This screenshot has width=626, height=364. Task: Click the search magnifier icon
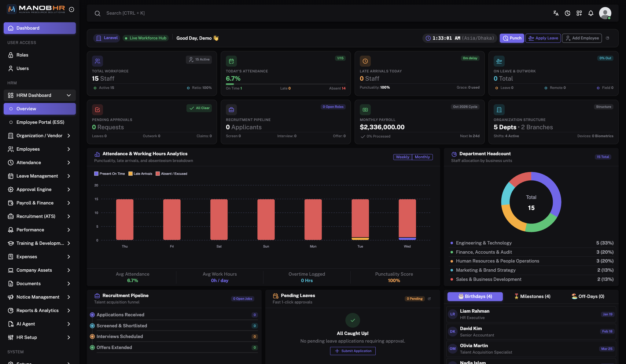pos(98,13)
